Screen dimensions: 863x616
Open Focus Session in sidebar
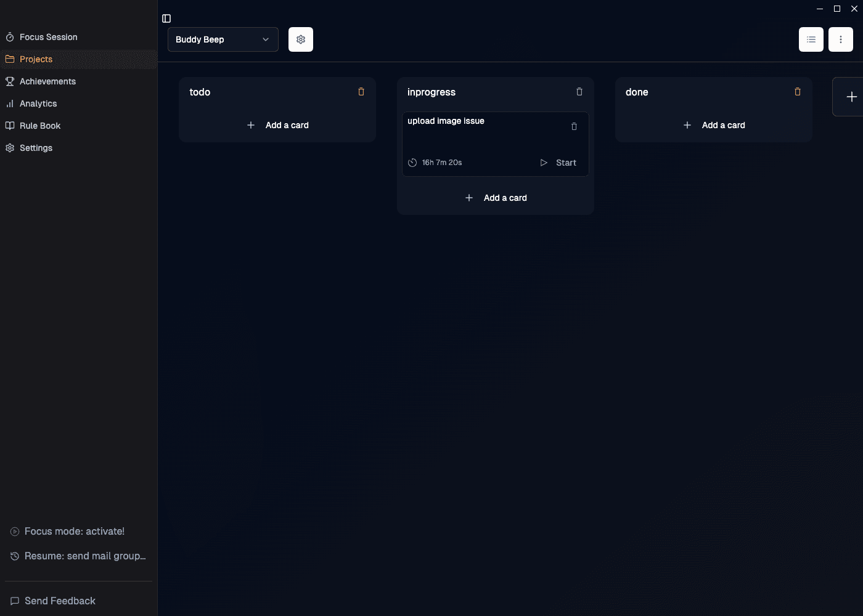click(x=48, y=37)
